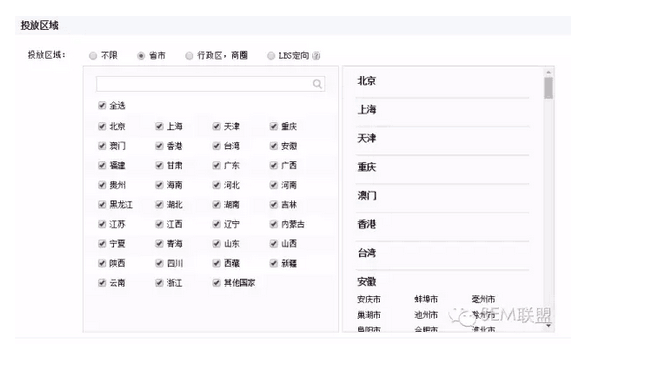The height and width of the screenshot is (370, 660).
Task: Toggle the 其他国家 checkbox
Action: click(x=216, y=282)
